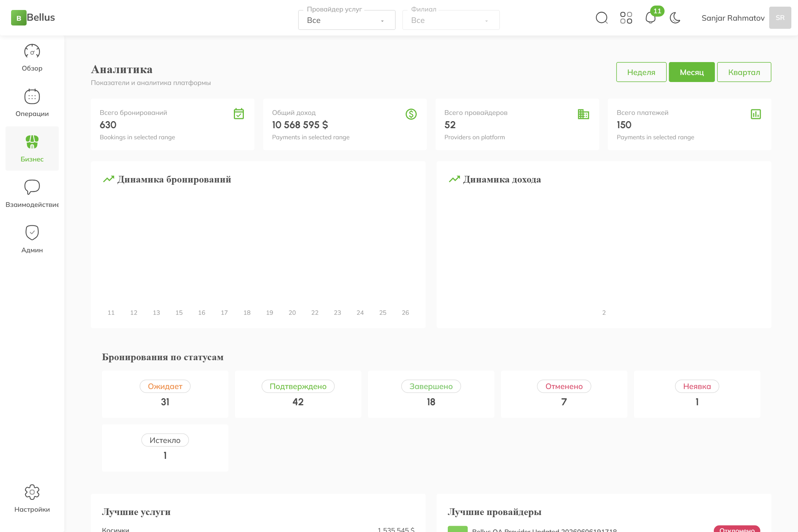Viewport: 798px width, 532px height.
Task: Click the Лучшие услуги heading
Action: point(136,512)
